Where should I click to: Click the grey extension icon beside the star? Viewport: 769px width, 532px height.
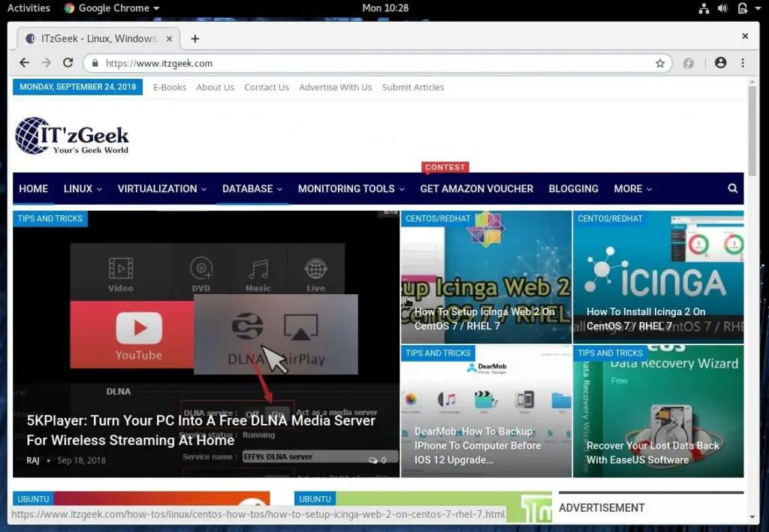(689, 63)
